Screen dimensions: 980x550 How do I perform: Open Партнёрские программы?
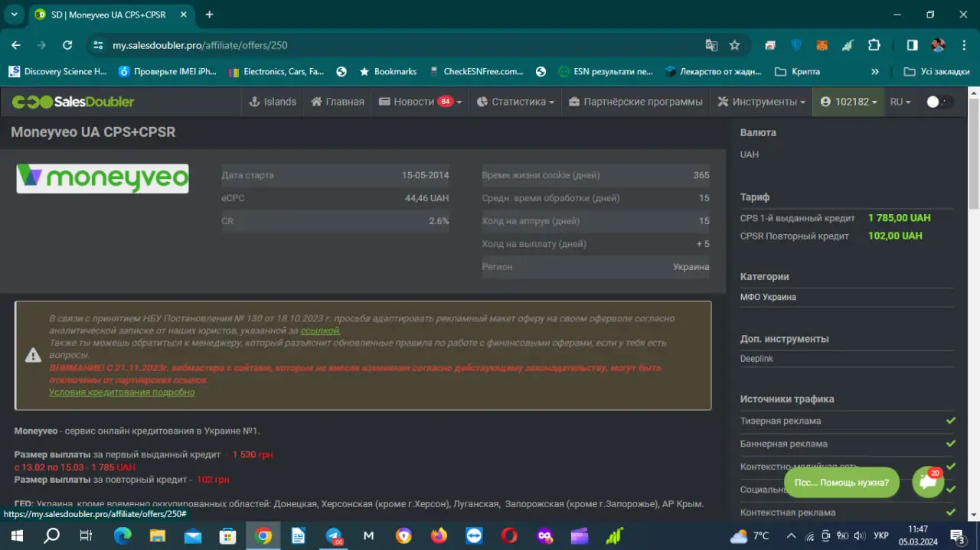[x=635, y=102]
